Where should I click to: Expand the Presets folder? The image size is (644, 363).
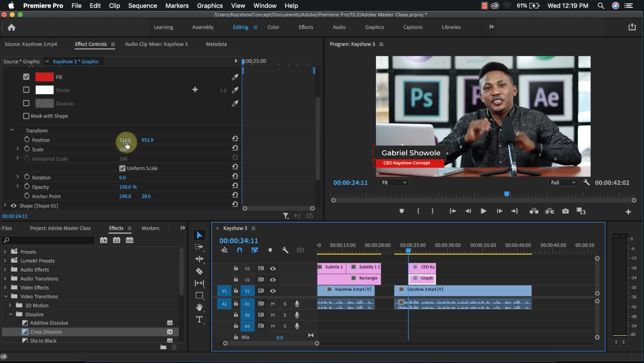pyautogui.click(x=5, y=251)
